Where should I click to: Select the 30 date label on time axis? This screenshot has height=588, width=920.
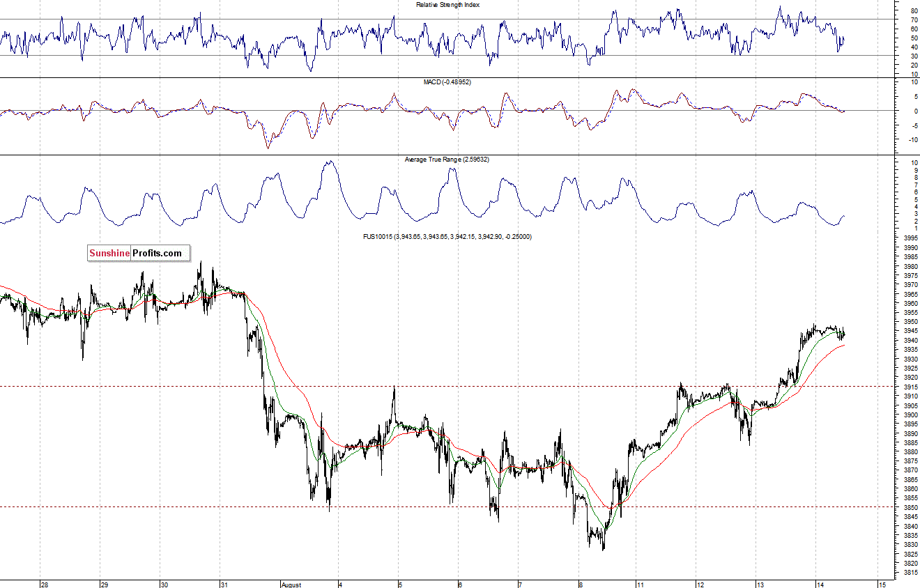click(x=164, y=585)
